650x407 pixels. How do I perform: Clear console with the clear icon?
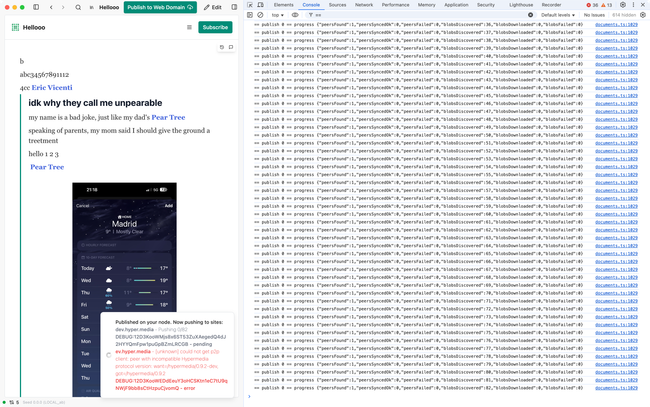(x=261, y=15)
